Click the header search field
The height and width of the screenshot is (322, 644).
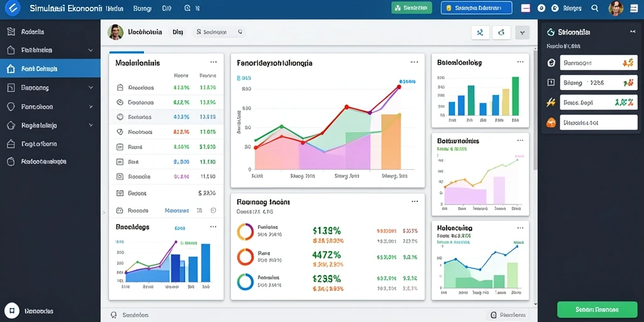point(219,31)
